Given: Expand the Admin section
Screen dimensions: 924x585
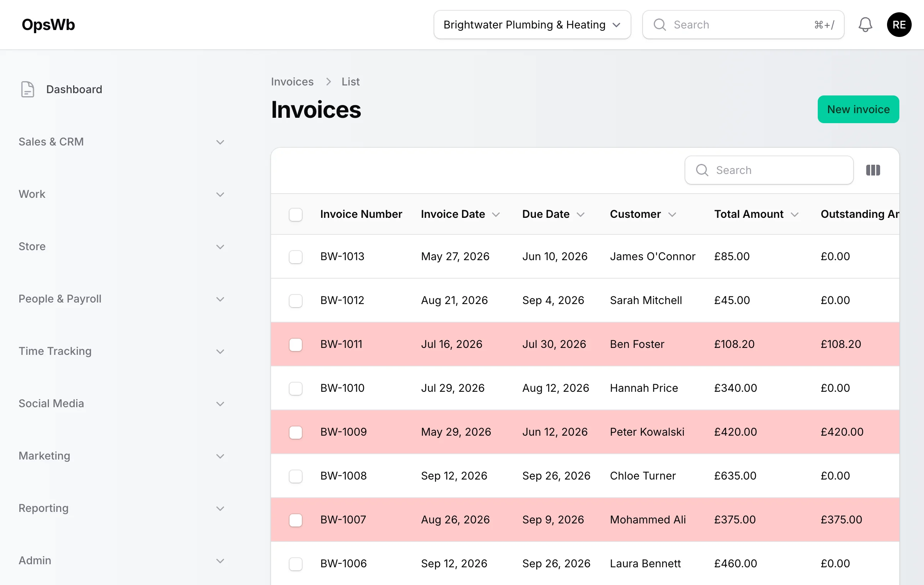Looking at the screenshot, I should click(122, 560).
